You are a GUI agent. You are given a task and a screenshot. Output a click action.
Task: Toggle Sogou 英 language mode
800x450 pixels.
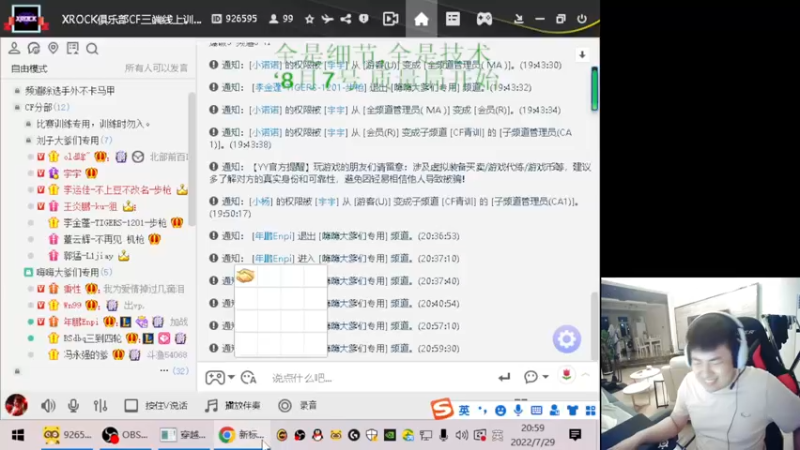464,410
